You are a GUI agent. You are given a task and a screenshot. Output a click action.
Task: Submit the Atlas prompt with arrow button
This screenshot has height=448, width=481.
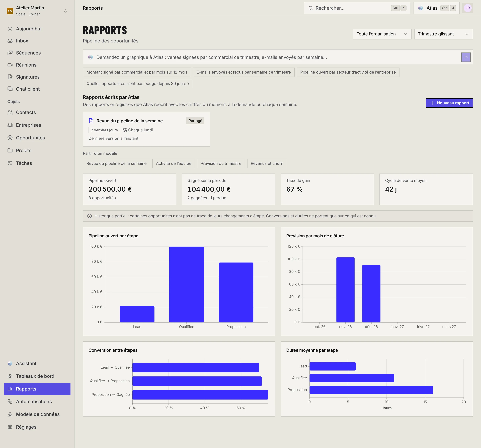(x=466, y=57)
